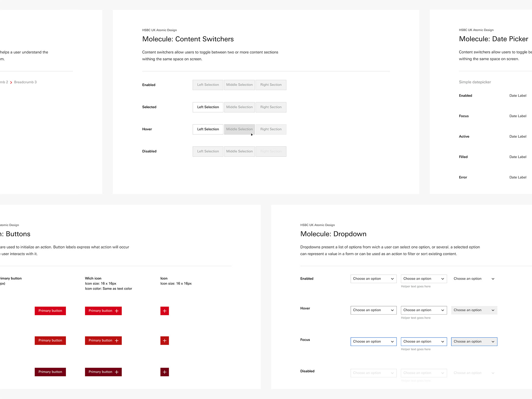The image size is (532, 399).
Task: Click the 'Molecule: Content Switchers' heading
Action: (188, 39)
